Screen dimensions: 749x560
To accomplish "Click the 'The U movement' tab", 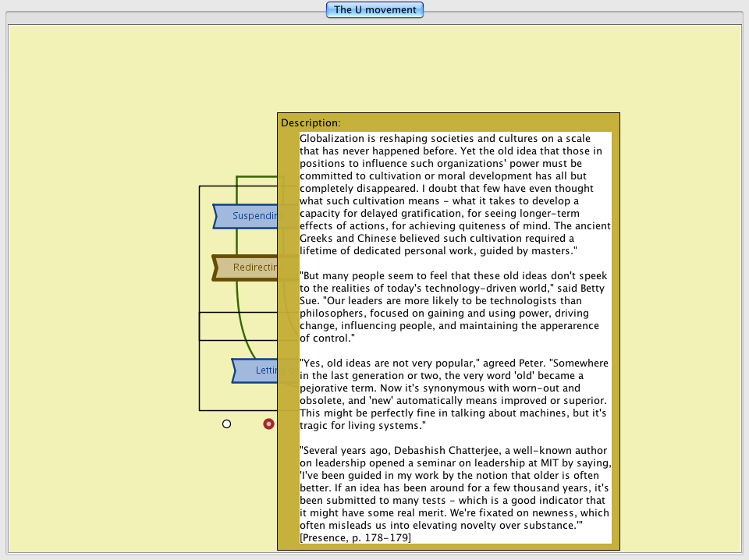I will coord(374,10).
